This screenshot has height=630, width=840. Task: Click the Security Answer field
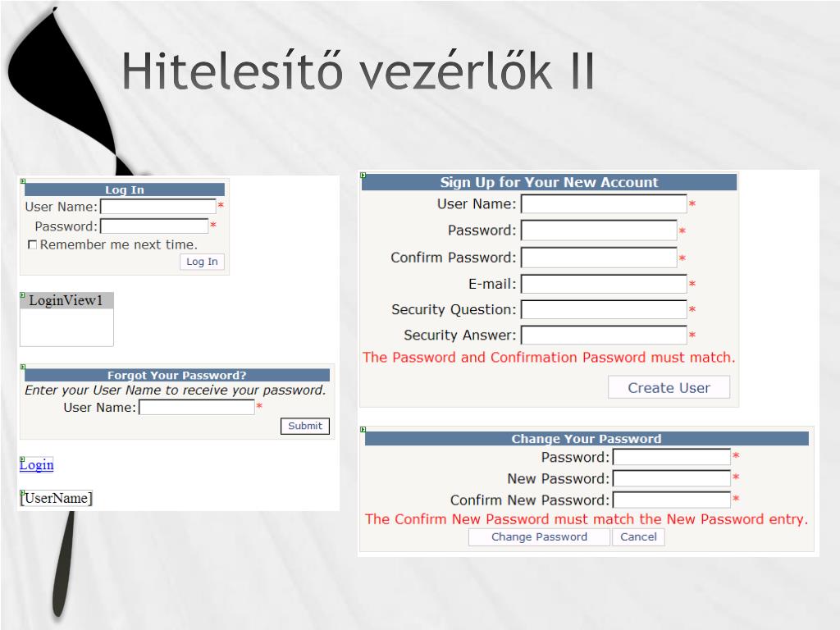tap(604, 335)
